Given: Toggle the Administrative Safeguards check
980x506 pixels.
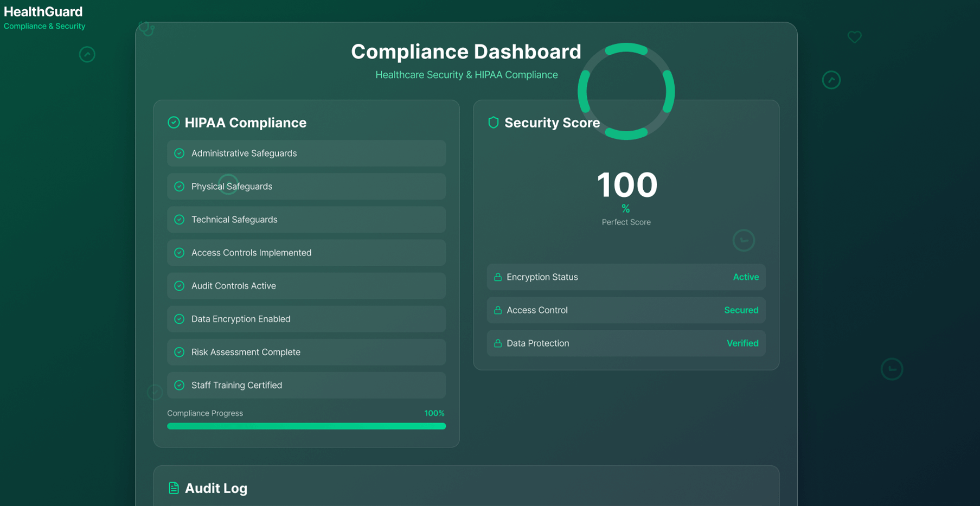Looking at the screenshot, I should point(180,153).
